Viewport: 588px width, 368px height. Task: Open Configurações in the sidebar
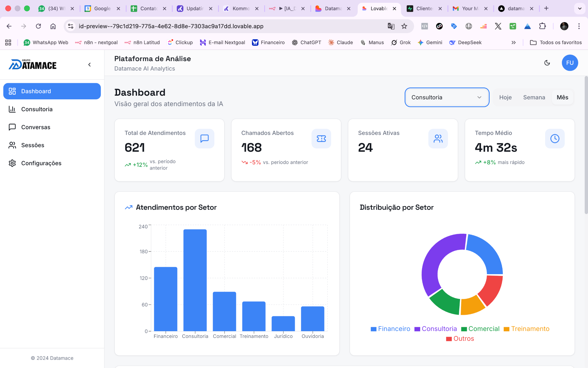(41, 163)
